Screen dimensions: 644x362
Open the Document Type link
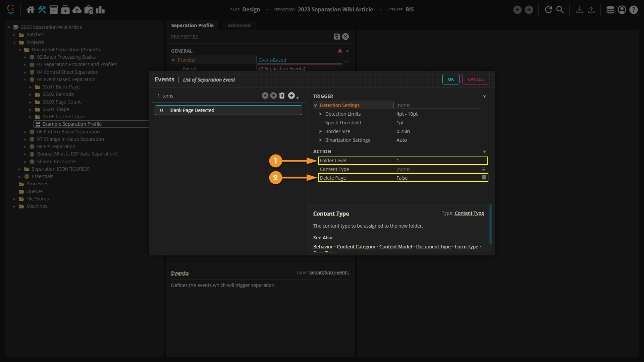point(433,247)
